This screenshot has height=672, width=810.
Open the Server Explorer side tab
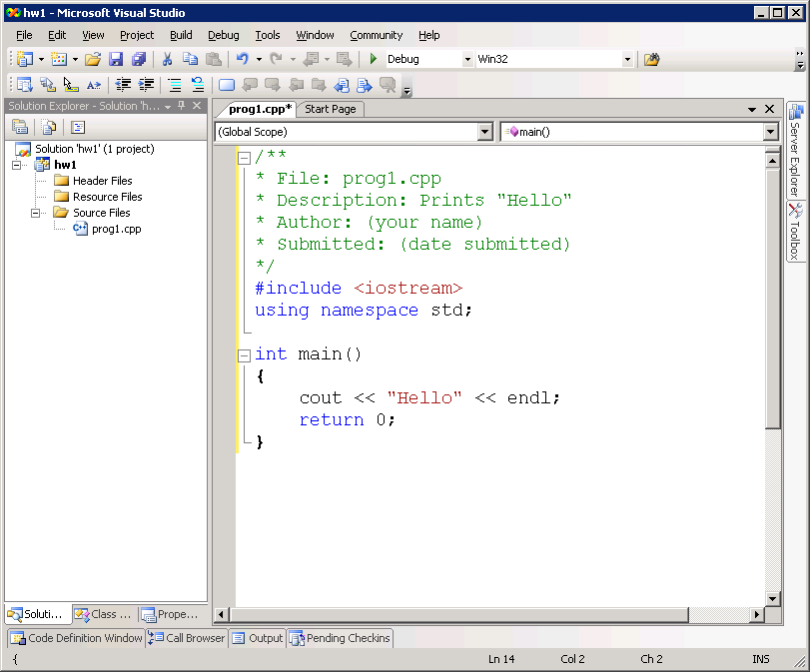pos(796,151)
